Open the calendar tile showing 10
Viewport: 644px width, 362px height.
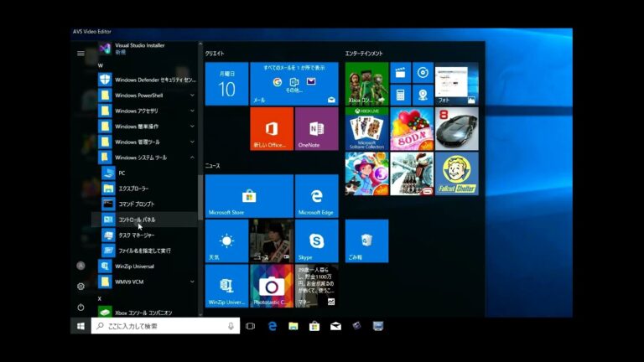pos(226,84)
